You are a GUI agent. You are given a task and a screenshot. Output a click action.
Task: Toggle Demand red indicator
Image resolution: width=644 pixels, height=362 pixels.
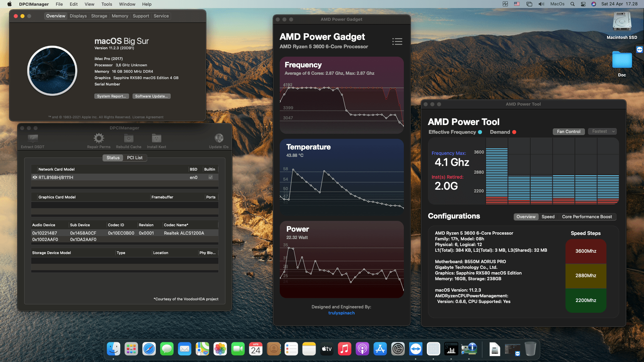point(514,132)
